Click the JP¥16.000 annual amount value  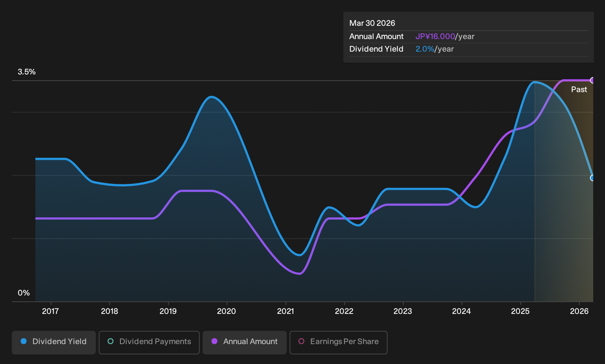(435, 36)
